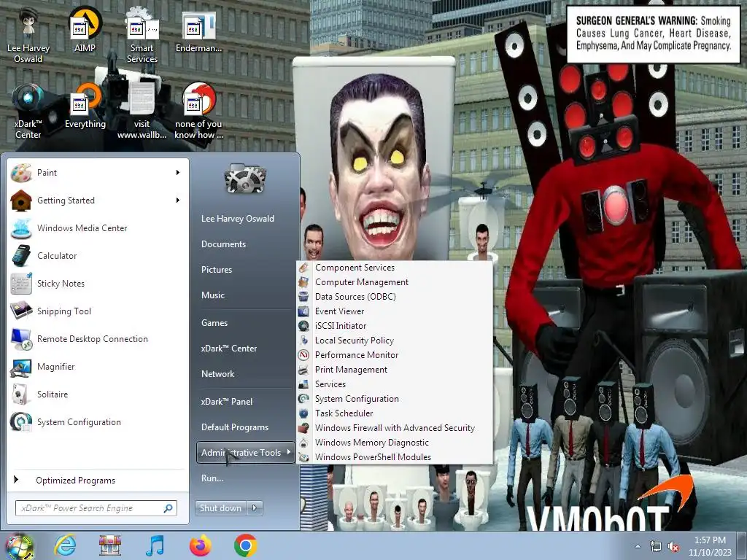
Task: Click the Windows Start orb
Action: (x=19, y=546)
